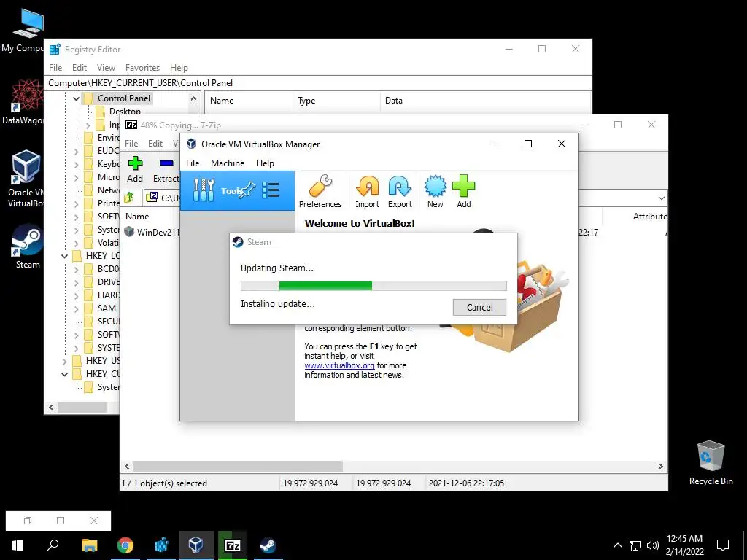Click the taskbar Search icon
747x560 pixels.
click(x=53, y=545)
